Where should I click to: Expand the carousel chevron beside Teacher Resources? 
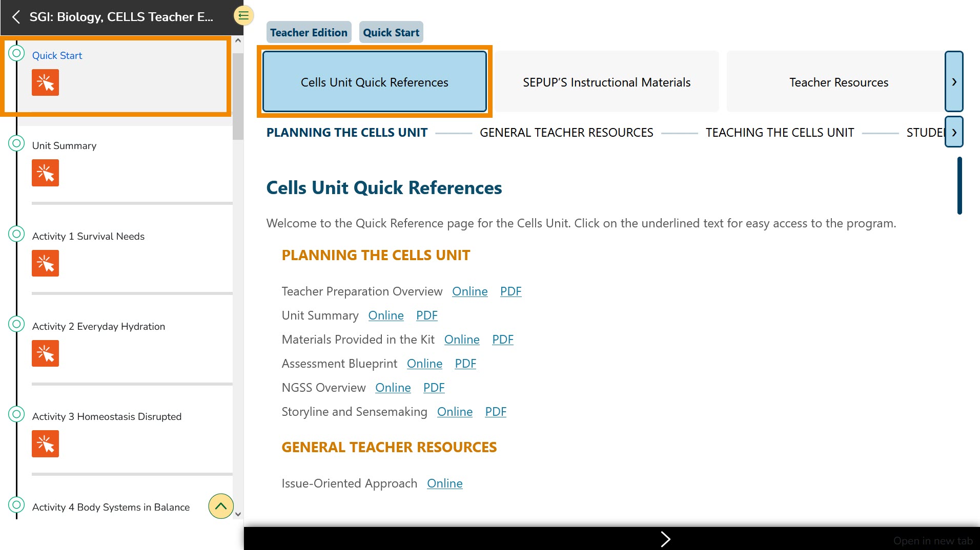coord(954,81)
